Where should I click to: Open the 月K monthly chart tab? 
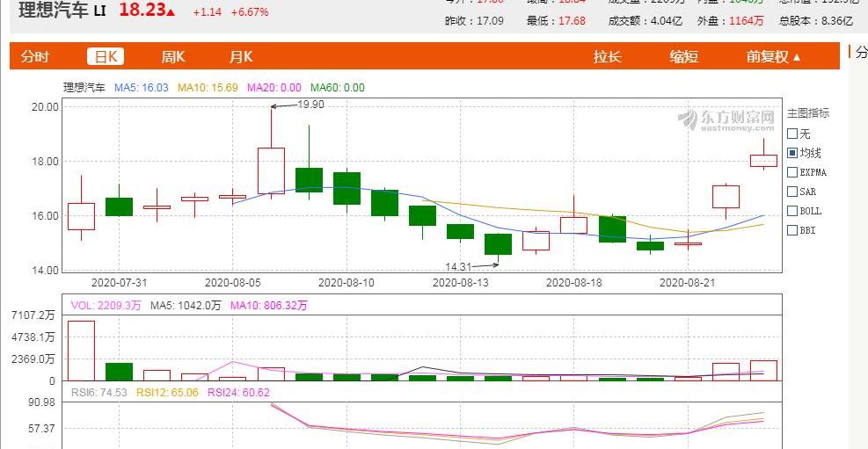click(x=241, y=56)
